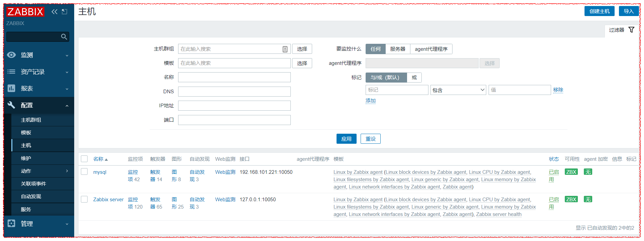
Task: Expand the 报表 menu
Action: tap(67, 89)
